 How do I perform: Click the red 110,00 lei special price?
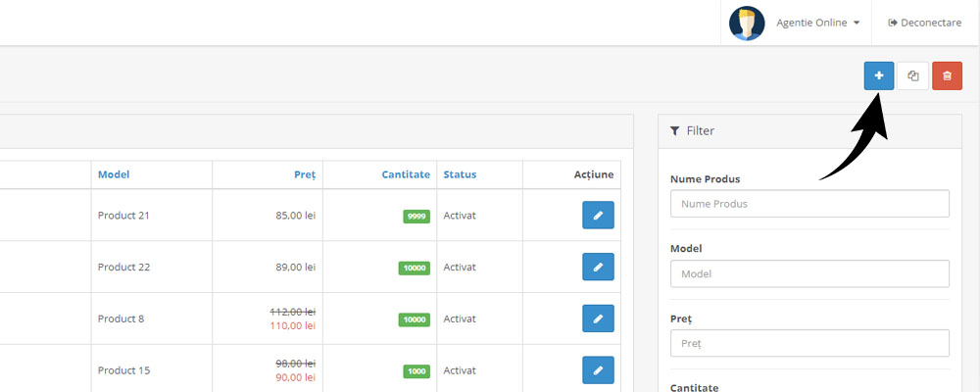pyautogui.click(x=293, y=325)
